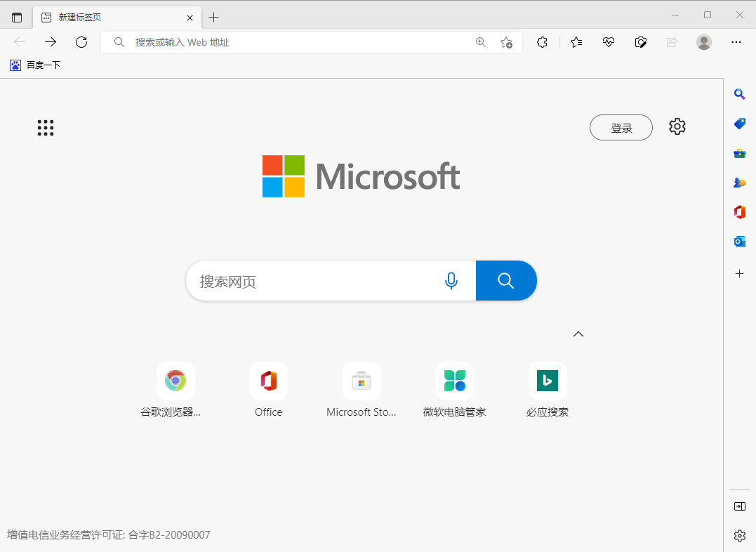
Task: Click the 增值电信业务经营许可证 license text
Action: point(109,534)
